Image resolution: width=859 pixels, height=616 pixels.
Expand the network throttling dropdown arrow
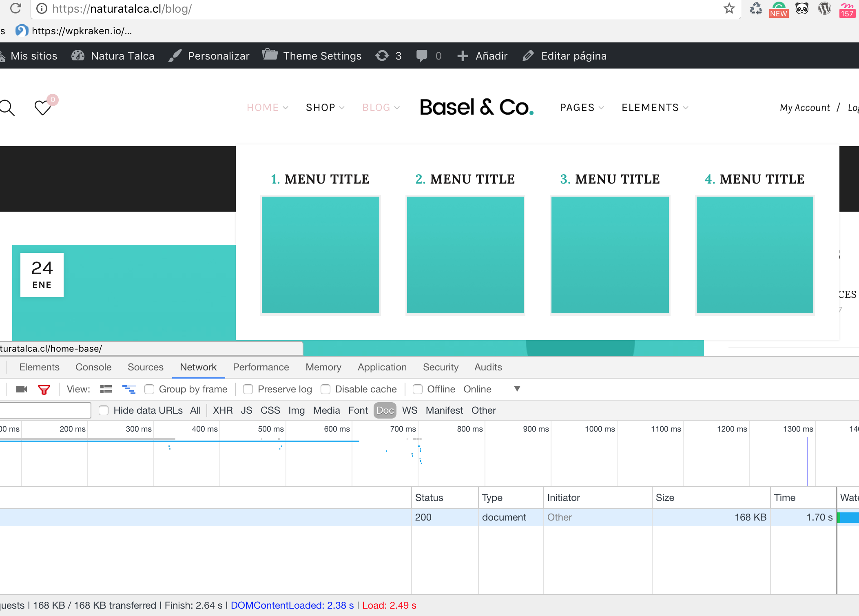tap(517, 389)
